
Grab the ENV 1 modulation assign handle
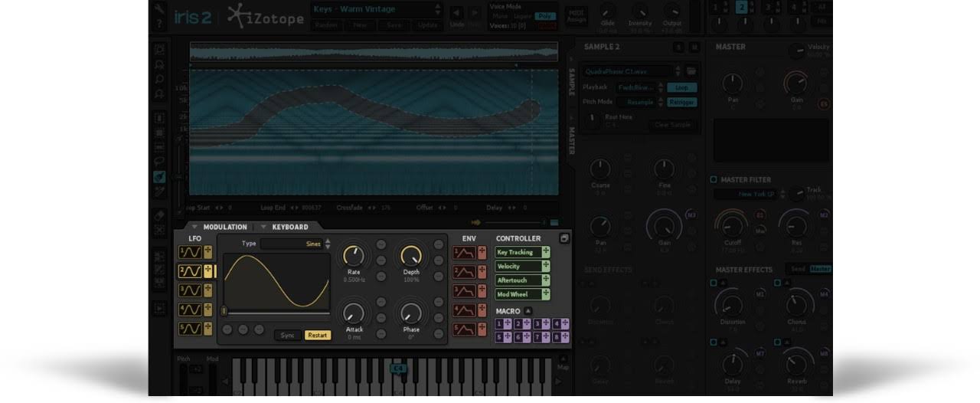click(482, 252)
